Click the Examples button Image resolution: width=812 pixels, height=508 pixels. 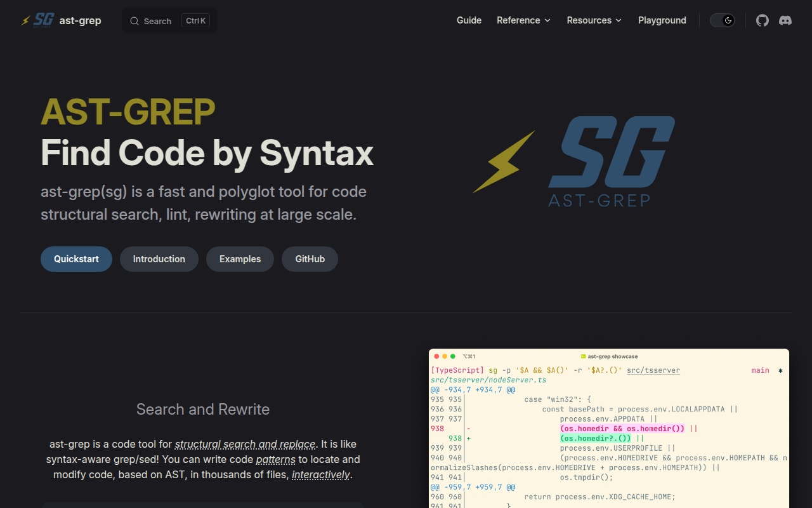point(240,259)
